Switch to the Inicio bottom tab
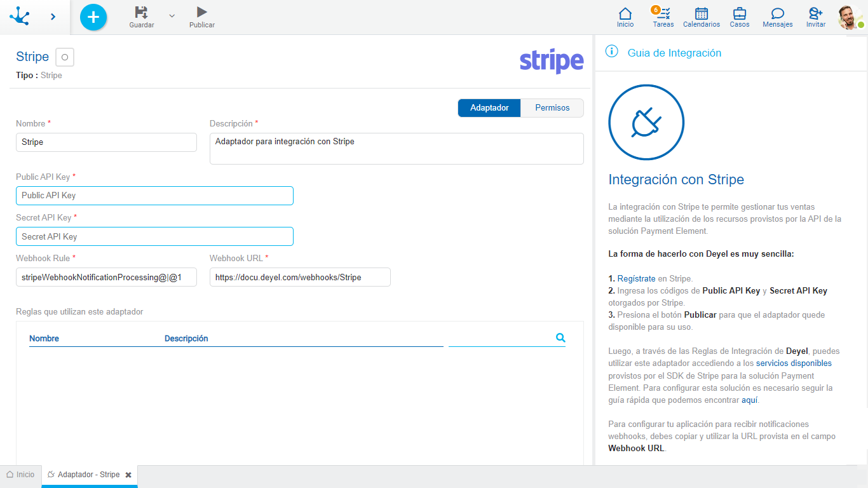 [x=21, y=475]
